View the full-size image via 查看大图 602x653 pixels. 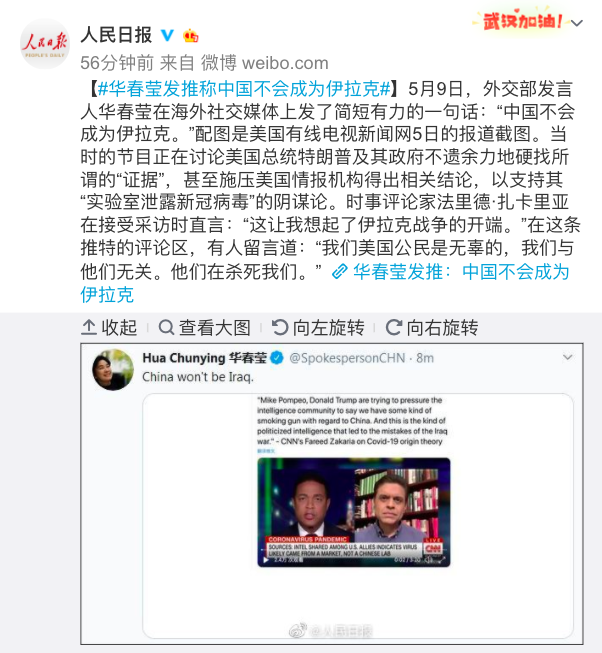pos(205,328)
